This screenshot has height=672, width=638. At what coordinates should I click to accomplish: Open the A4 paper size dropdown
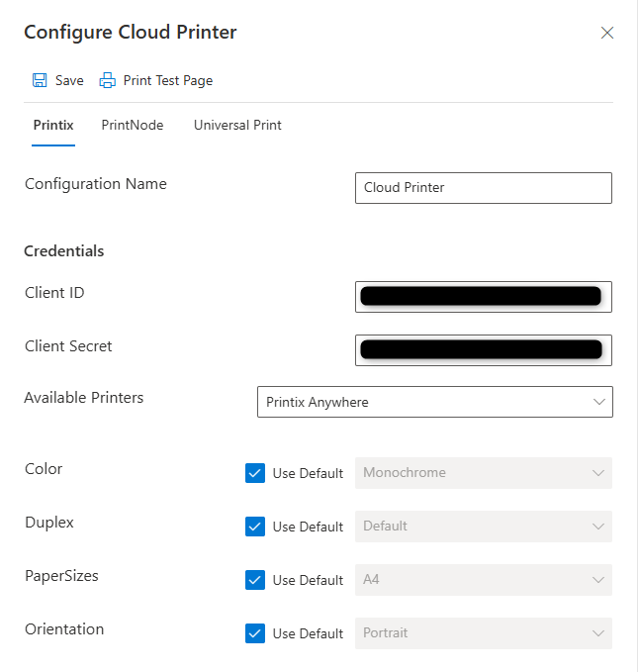tap(484, 580)
